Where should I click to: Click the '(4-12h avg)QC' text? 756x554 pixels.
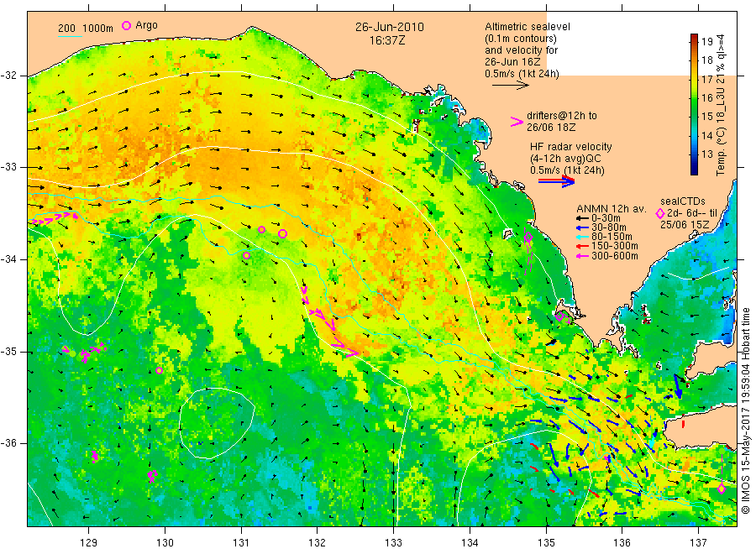[565, 159]
